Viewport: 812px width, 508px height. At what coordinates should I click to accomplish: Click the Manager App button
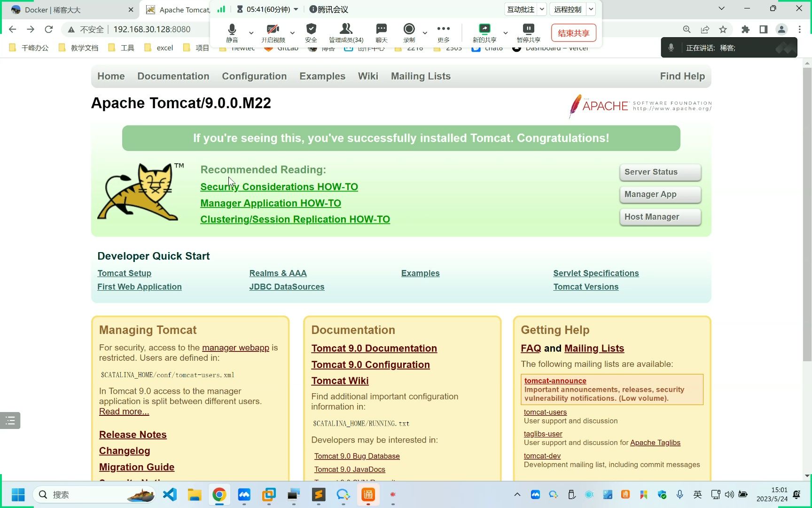(660, 194)
